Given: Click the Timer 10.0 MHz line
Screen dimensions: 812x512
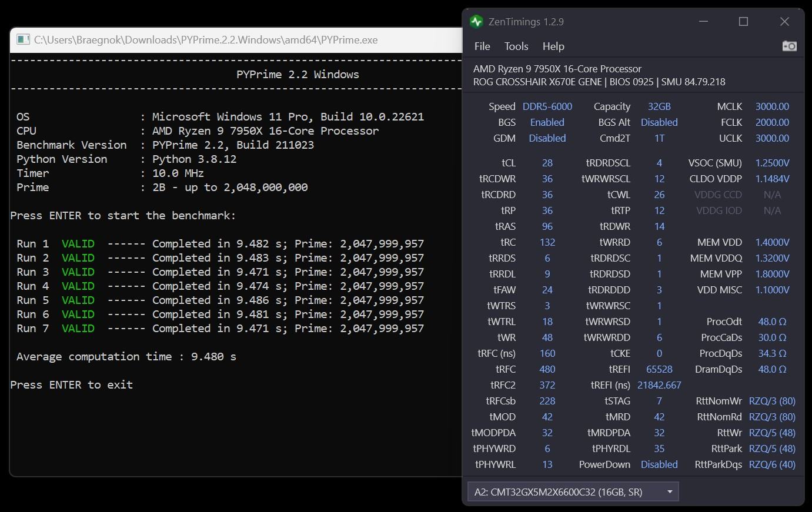Looking at the screenshot, I should [x=110, y=173].
